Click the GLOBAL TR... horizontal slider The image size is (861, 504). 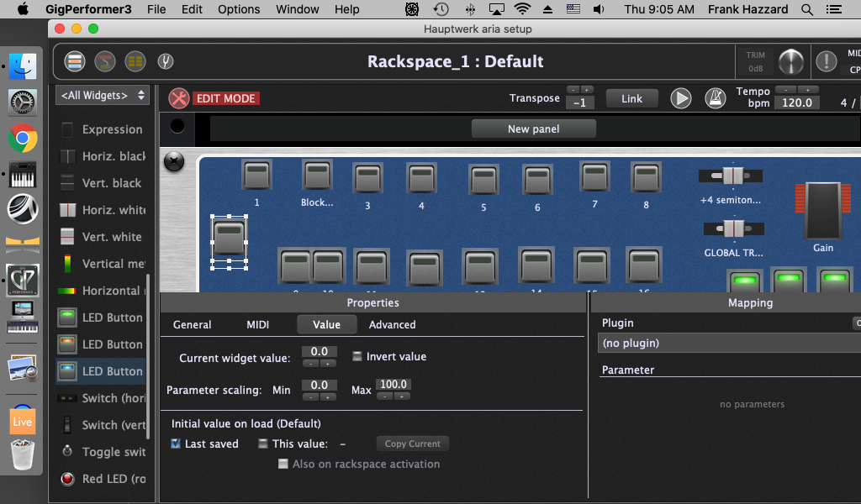[733, 228]
